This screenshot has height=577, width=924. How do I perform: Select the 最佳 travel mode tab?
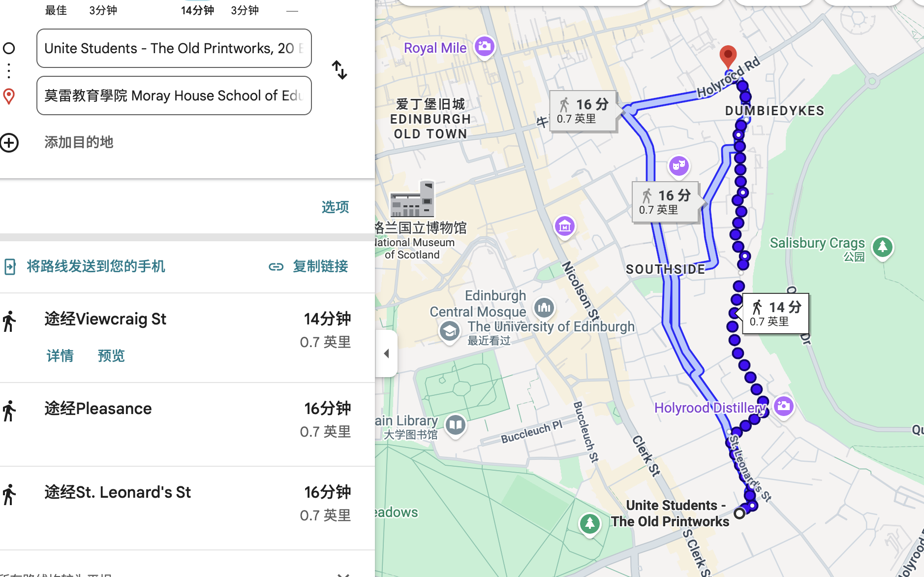point(56,10)
